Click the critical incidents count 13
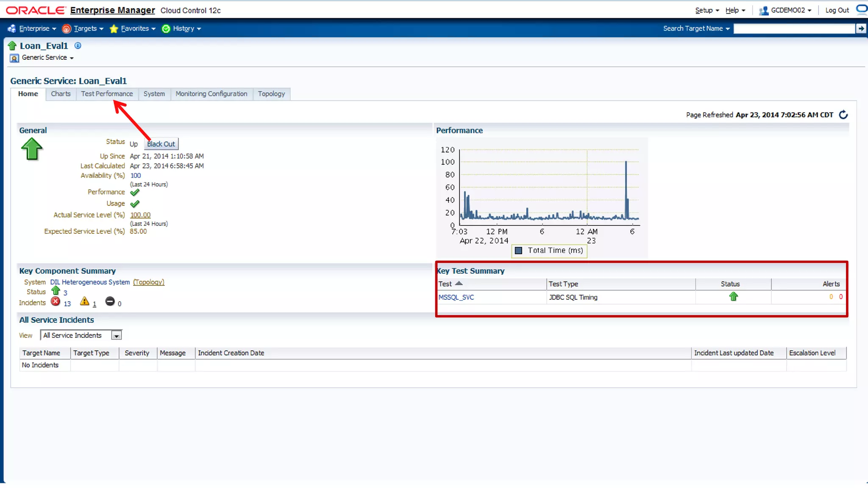The width and height of the screenshot is (868, 488). [67, 304]
